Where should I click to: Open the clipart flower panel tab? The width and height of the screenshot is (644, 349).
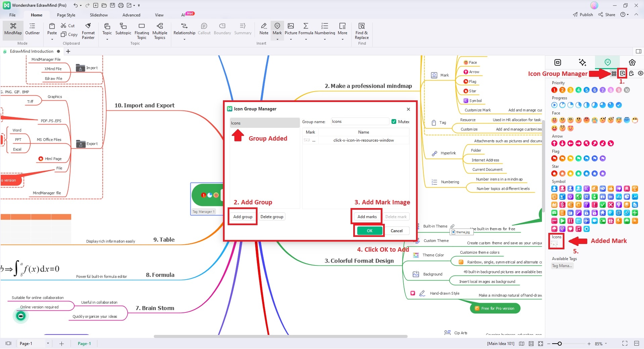[632, 62]
